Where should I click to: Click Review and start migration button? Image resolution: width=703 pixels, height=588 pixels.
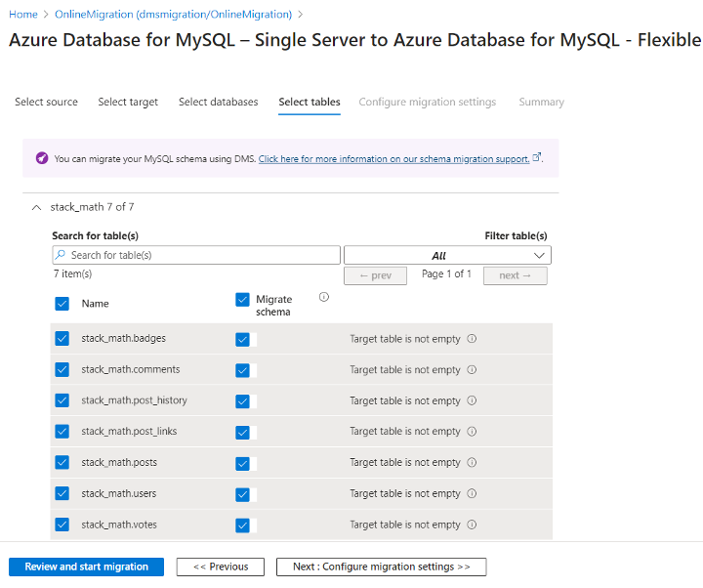point(87,567)
